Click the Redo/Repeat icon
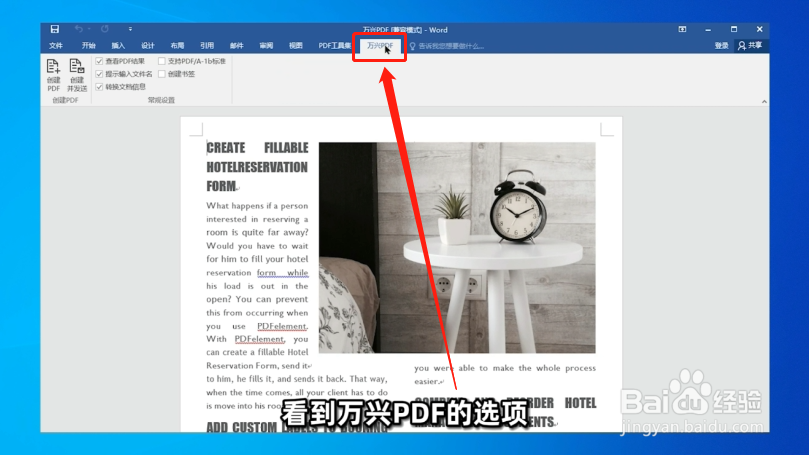The width and height of the screenshot is (809, 455). tap(105, 29)
